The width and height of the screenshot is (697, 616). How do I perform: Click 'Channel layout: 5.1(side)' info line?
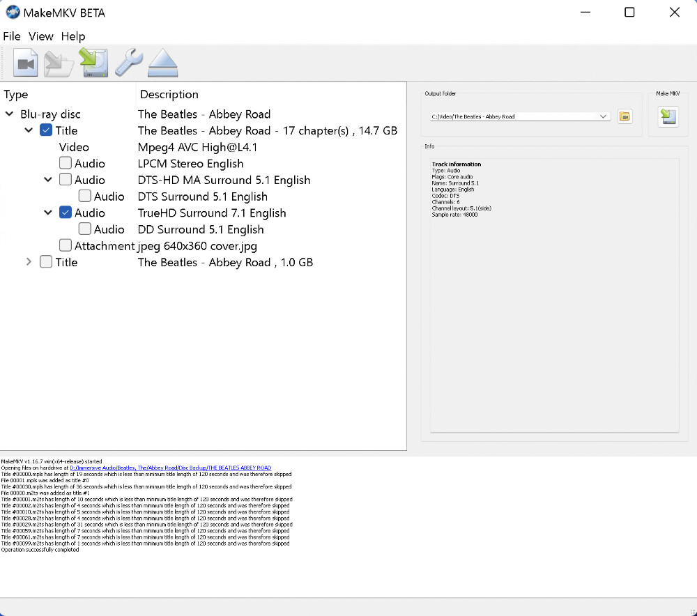point(461,208)
